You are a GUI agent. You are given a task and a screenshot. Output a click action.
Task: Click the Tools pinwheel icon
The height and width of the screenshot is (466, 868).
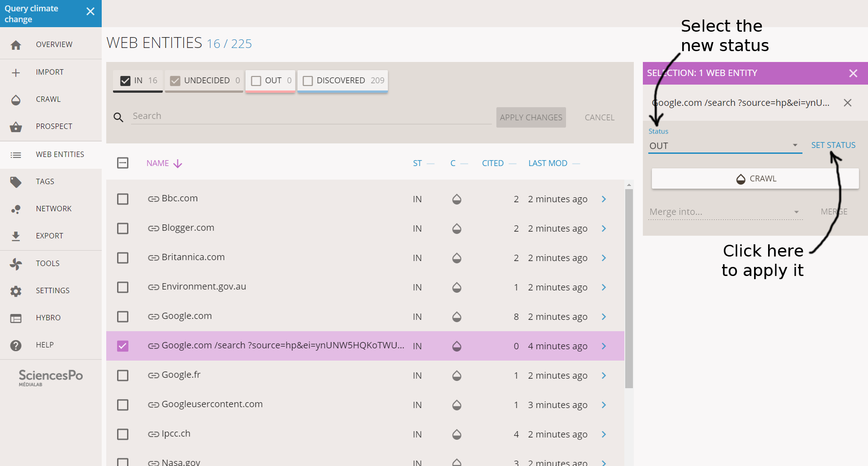pyautogui.click(x=16, y=264)
